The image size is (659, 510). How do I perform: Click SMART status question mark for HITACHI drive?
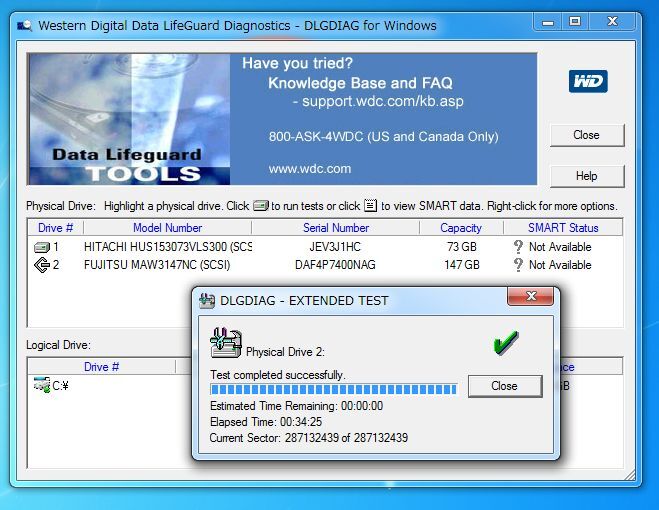518,247
